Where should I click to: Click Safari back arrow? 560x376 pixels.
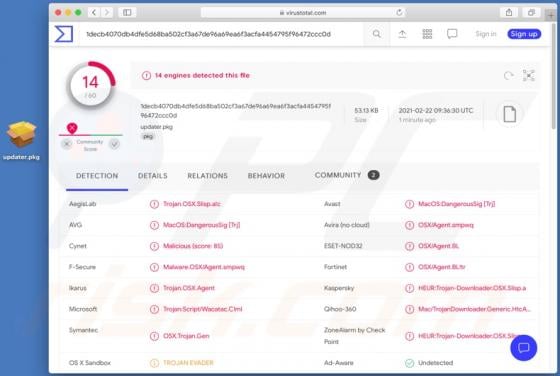[x=94, y=12]
